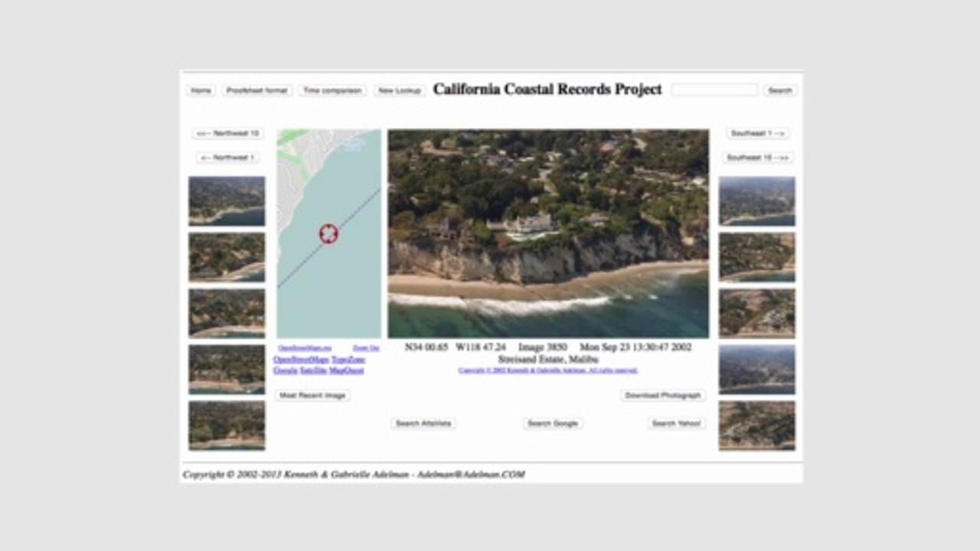
Task: Click the small OpenStreetMap.org attribution link
Action: [x=305, y=348]
